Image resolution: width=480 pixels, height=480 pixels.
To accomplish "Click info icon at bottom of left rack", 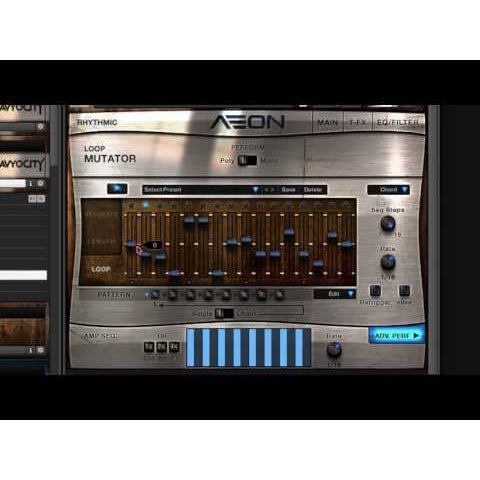I will [31, 350].
